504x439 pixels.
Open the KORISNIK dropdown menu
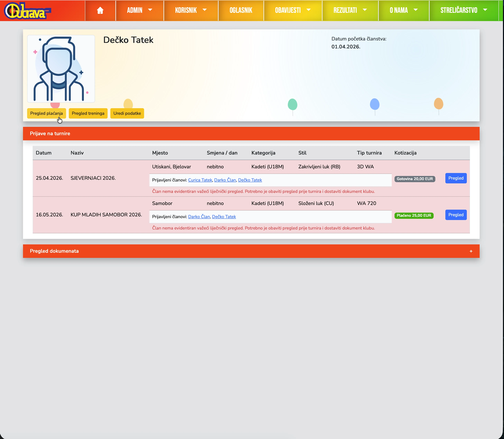pos(190,10)
